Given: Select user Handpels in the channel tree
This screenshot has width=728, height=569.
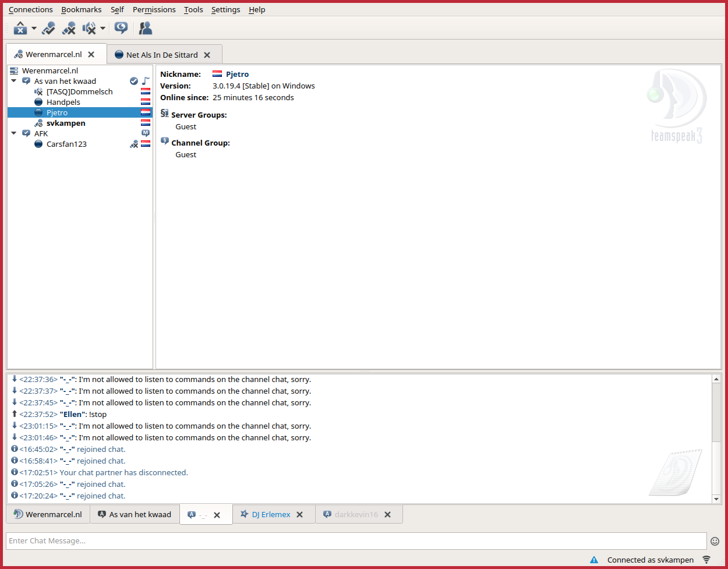Looking at the screenshot, I should pyautogui.click(x=63, y=102).
